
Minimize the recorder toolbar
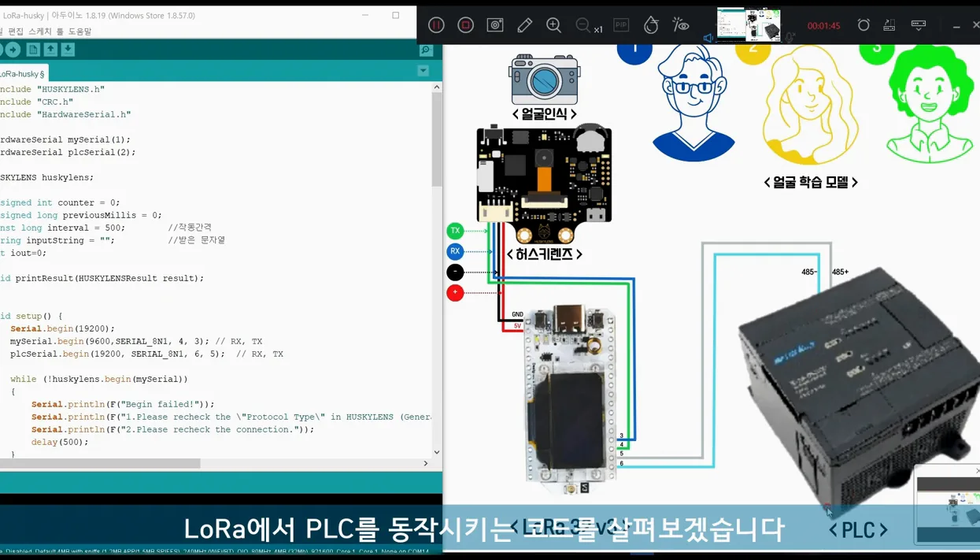tap(956, 26)
